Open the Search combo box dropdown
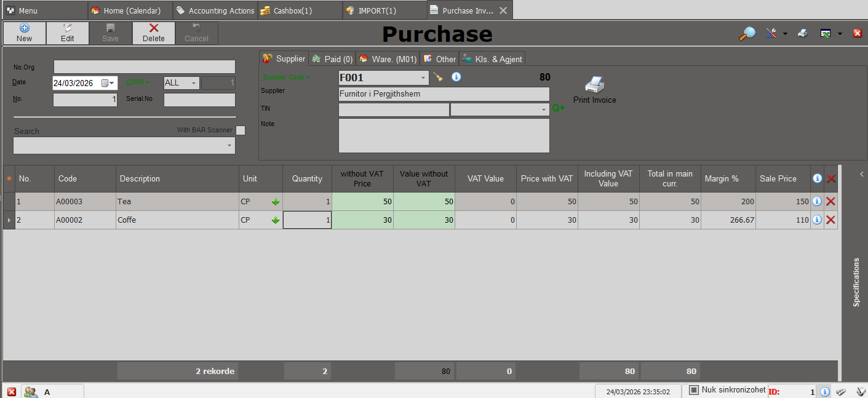868x398 pixels. click(229, 146)
